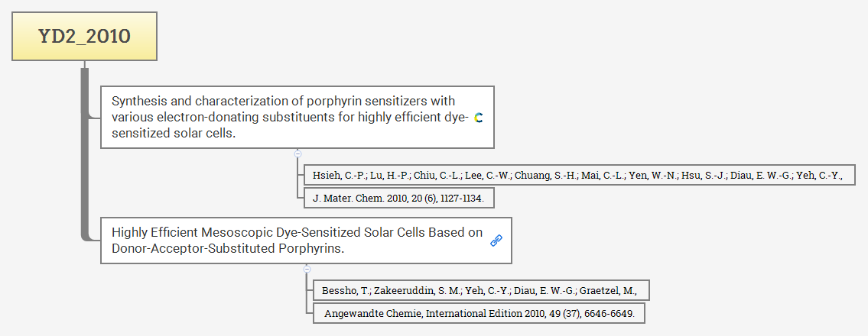The image size is (868, 336).
Task: Open the hyperlink chain icon on Highly Efficient topic
Action: [x=496, y=241]
